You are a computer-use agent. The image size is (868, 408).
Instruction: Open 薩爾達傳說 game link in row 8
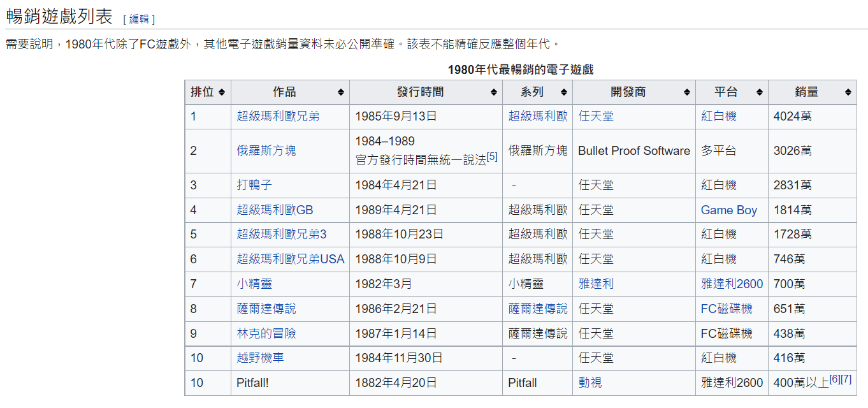[266, 309]
